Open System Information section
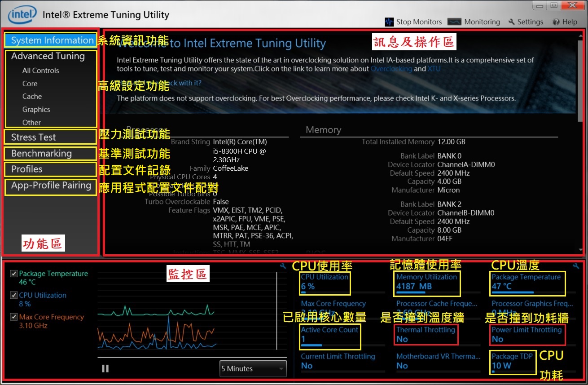This screenshot has width=588, height=385. [51, 40]
